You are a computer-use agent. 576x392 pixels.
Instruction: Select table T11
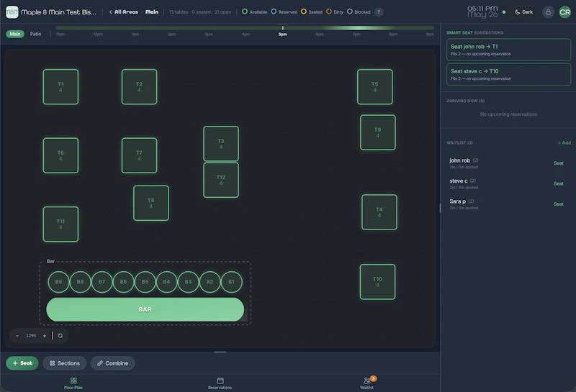tap(60, 224)
